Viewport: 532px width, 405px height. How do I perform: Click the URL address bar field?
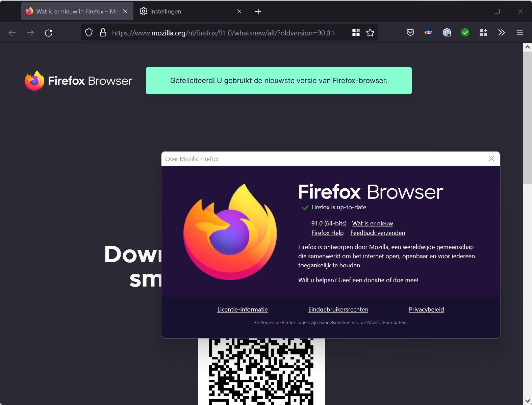point(223,33)
